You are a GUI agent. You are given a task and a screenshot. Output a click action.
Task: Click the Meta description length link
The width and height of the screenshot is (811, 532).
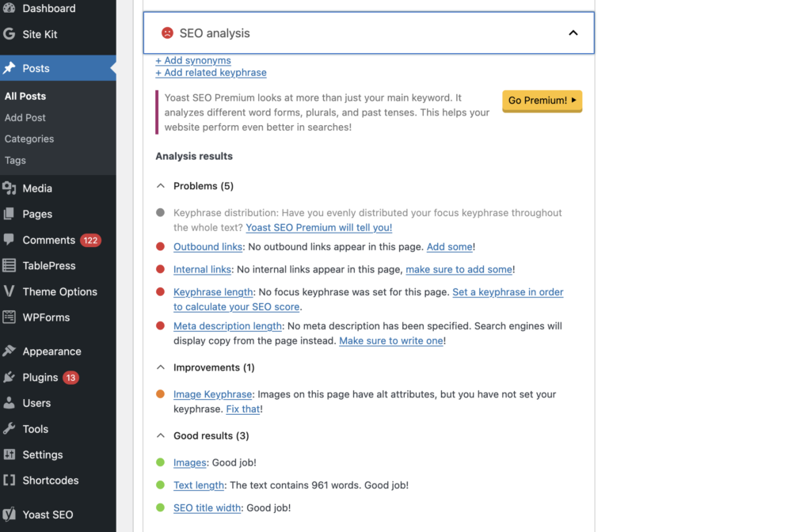coord(227,326)
